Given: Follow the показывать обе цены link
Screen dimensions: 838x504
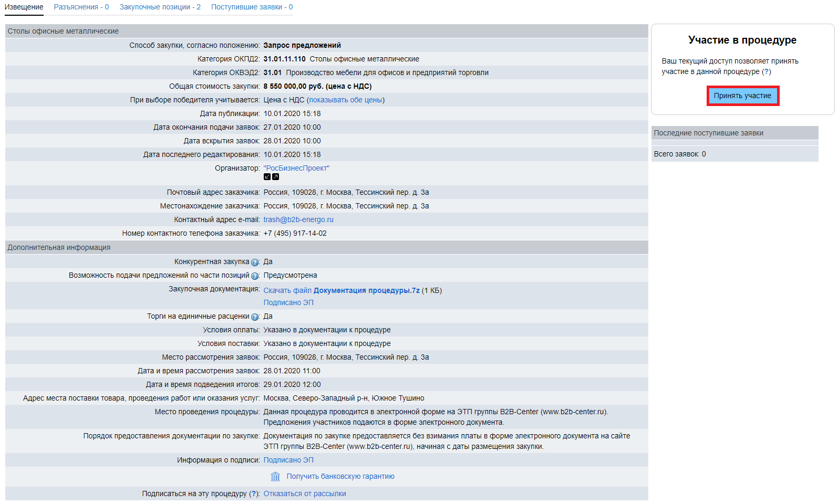Looking at the screenshot, I should tap(346, 100).
